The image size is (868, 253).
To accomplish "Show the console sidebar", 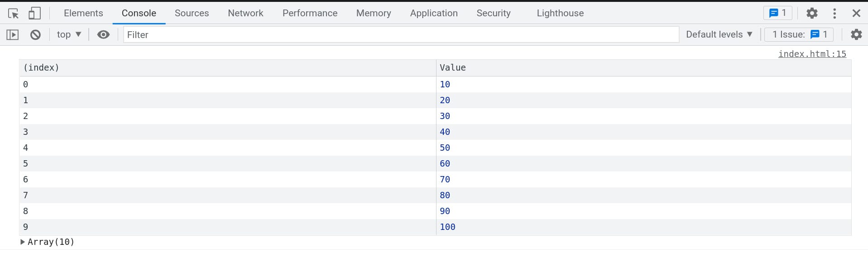I will [x=13, y=34].
